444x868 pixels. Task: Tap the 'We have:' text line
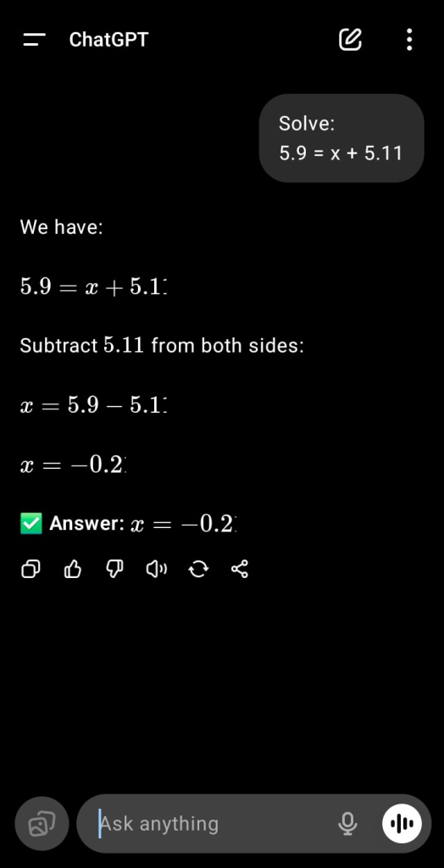tap(62, 227)
